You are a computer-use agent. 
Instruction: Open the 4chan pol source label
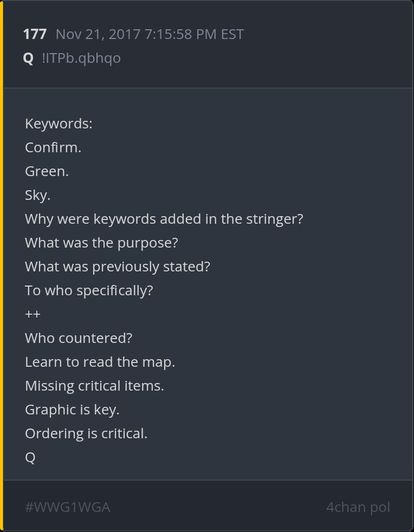click(x=358, y=507)
